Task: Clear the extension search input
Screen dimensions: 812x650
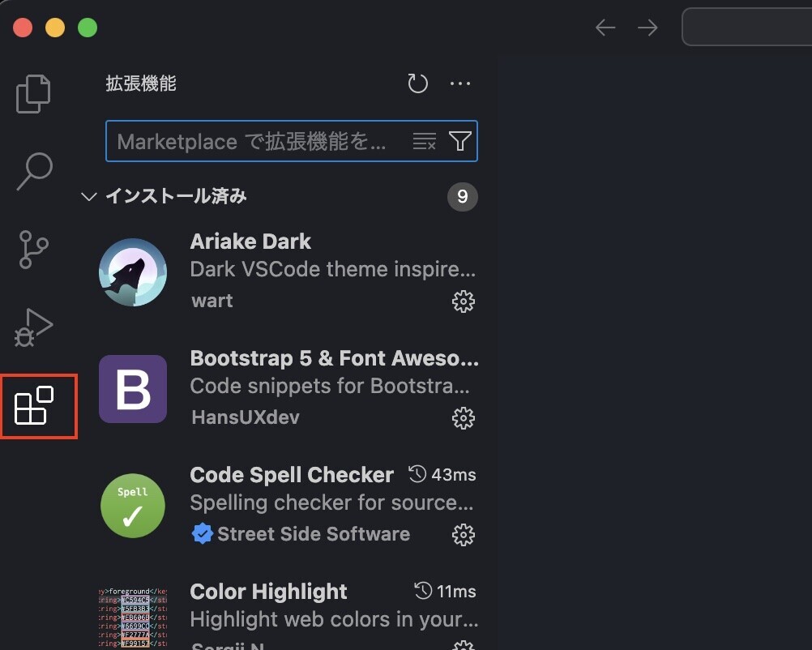Action: pos(424,141)
